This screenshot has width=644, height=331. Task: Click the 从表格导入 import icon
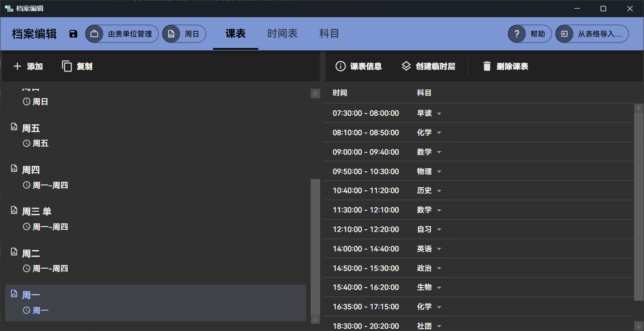(564, 34)
